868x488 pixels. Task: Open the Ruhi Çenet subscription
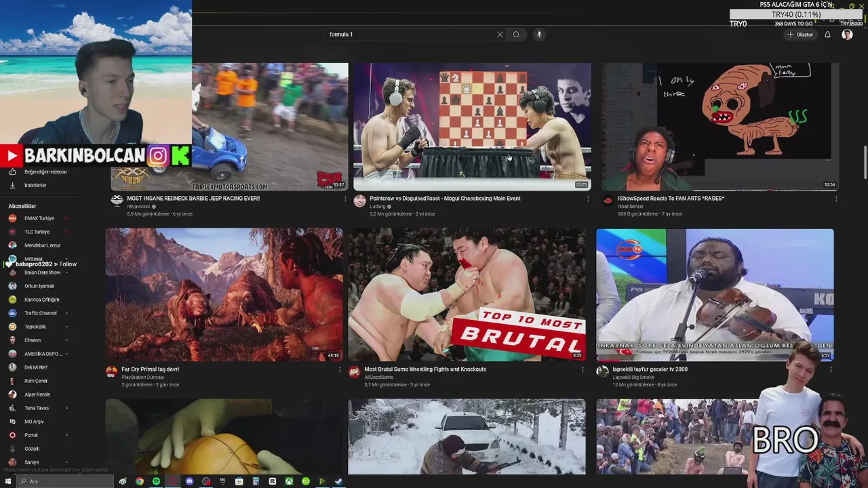[36, 381]
